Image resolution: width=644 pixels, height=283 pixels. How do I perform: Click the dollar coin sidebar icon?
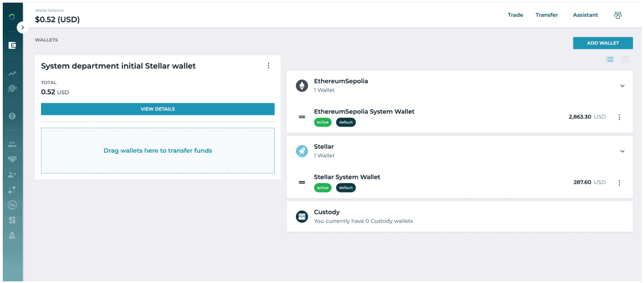[x=12, y=117]
